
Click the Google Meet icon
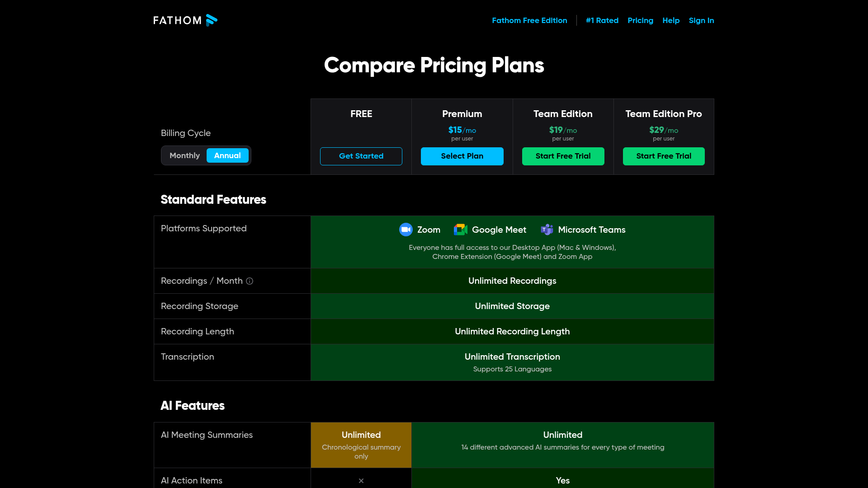click(460, 230)
